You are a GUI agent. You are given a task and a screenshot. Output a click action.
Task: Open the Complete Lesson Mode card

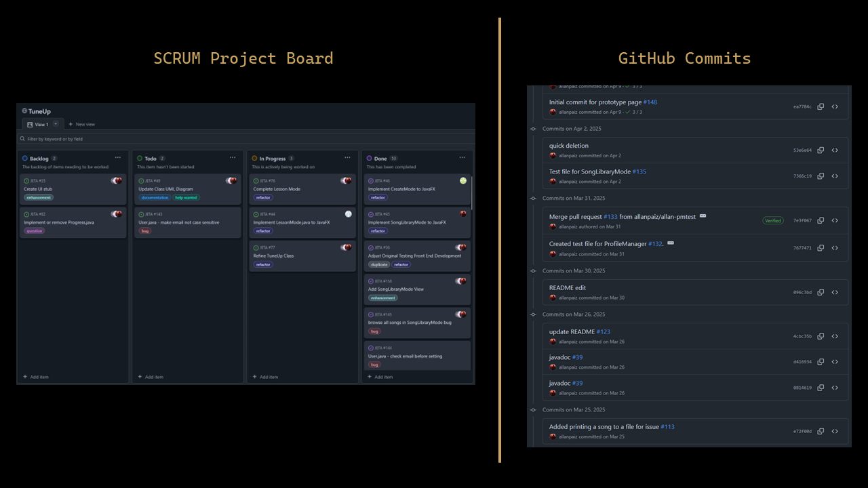click(x=302, y=189)
